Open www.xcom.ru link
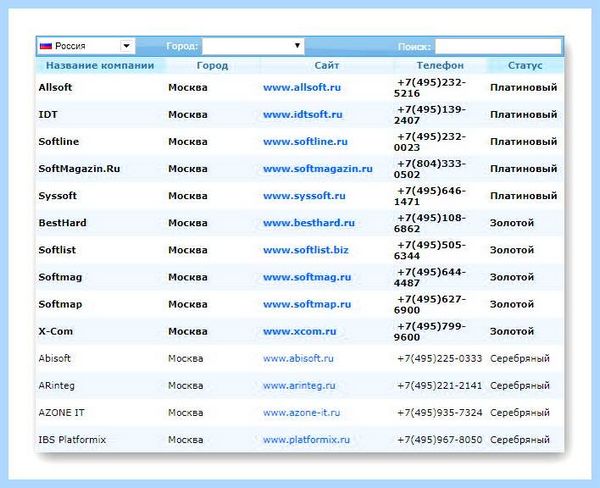 300,331
